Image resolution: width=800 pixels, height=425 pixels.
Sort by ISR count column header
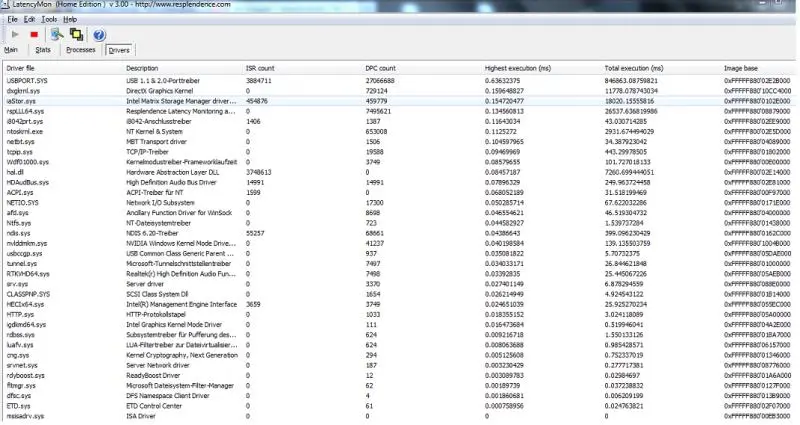tap(260, 66)
